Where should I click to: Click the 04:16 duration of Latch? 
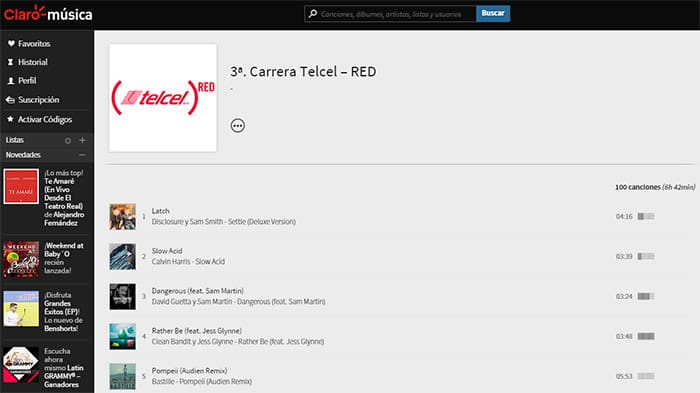pyautogui.click(x=624, y=217)
